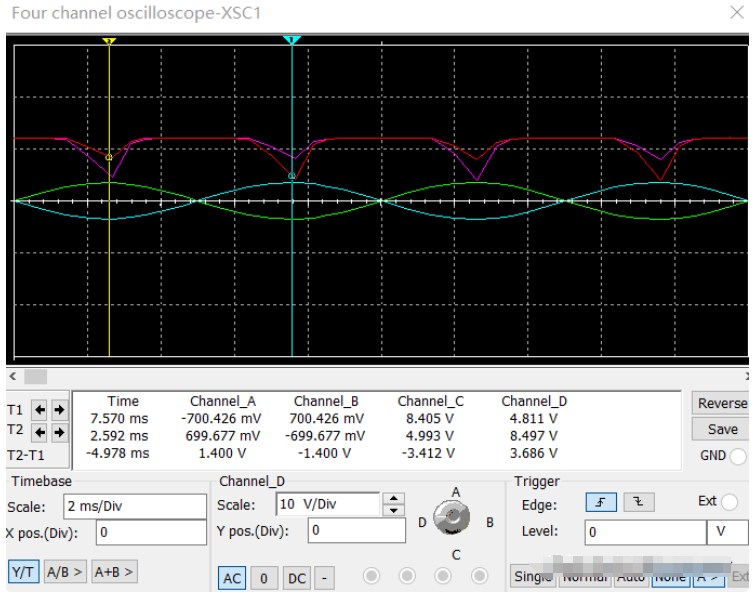
Task: Move T2 cursor right with arrow
Action: point(59,433)
